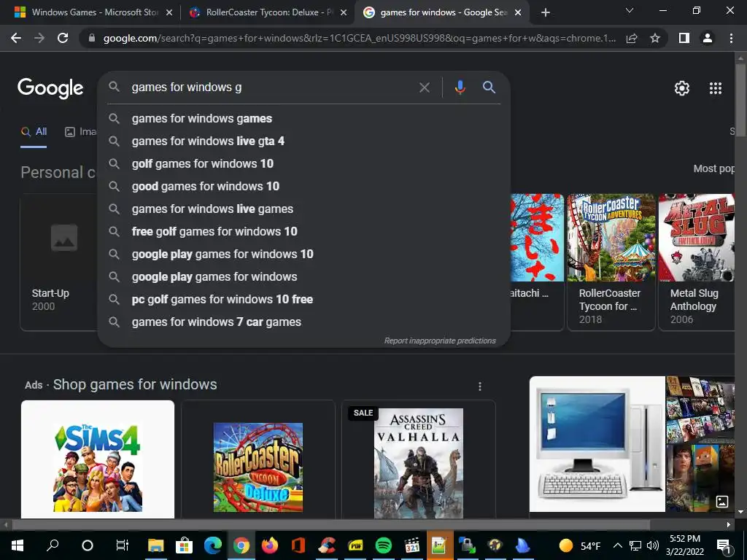Share this page via the address bar icon
Image resolution: width=747 pixels, height=560 pixels.
(632, 38)
